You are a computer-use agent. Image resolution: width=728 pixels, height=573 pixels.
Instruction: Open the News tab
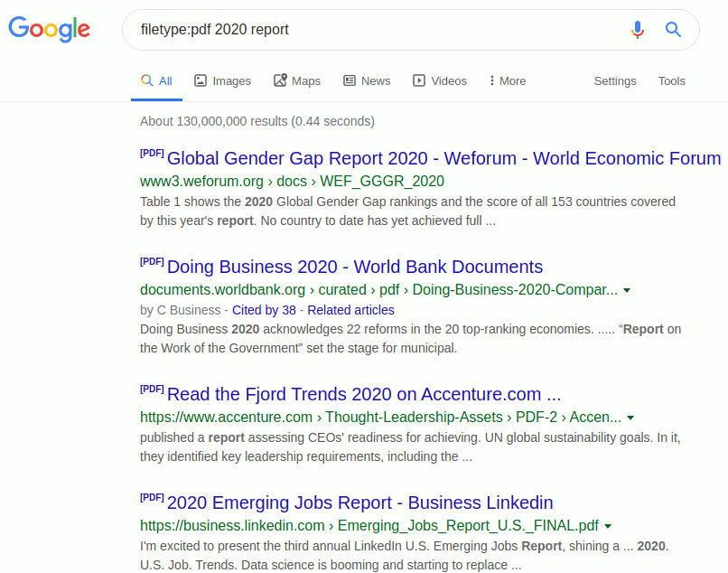367,81
